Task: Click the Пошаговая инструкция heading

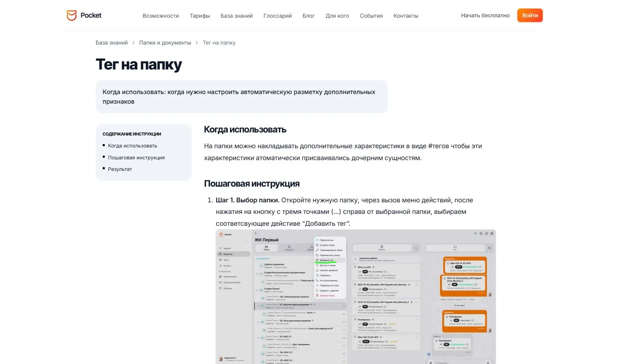Action: click(252, 184)
